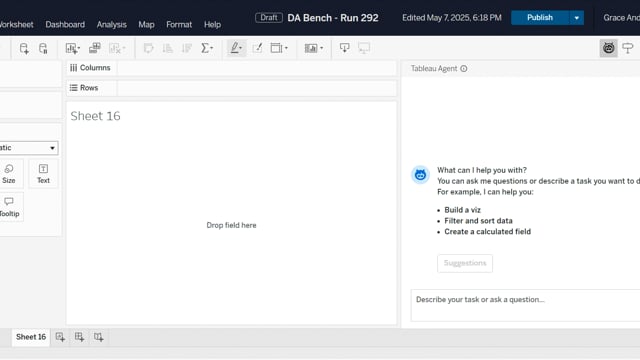Click the Show/Hide Cards icon

tap(311, 48)
